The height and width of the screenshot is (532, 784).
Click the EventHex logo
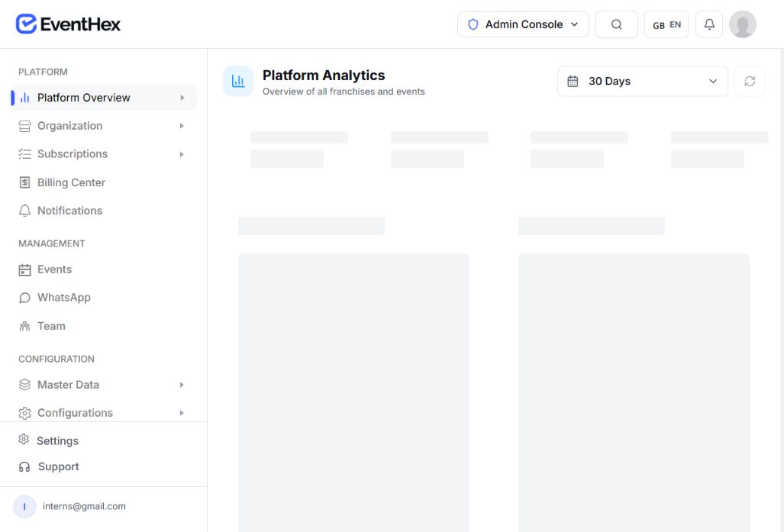click(x=68, y=24)
